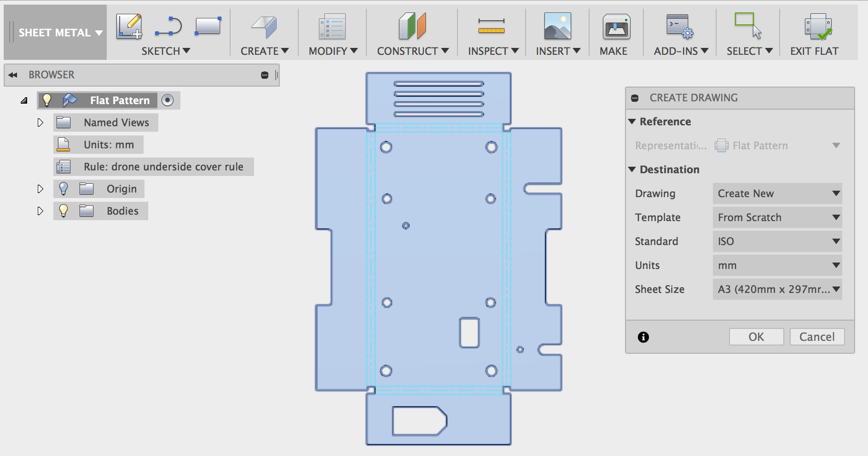868x456 pixels.
Task: Select the Rectangle sketch tool icon
Action: [208, 26]
